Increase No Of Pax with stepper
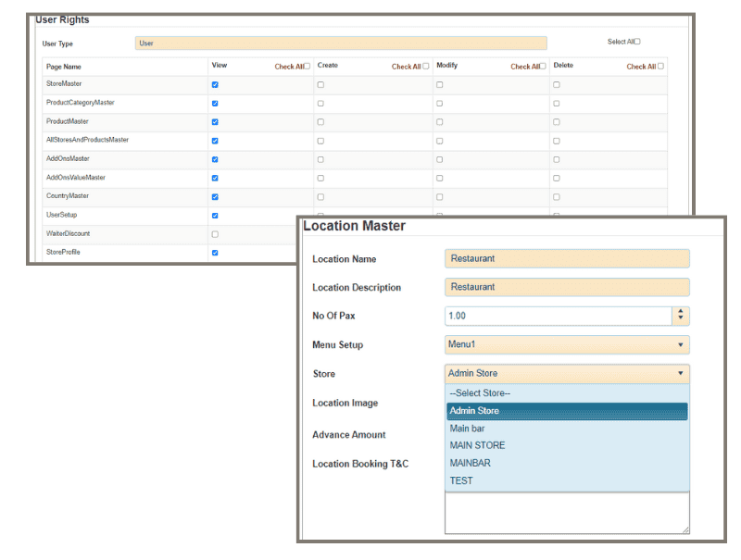The image size is (741, 560). (681, 312)
